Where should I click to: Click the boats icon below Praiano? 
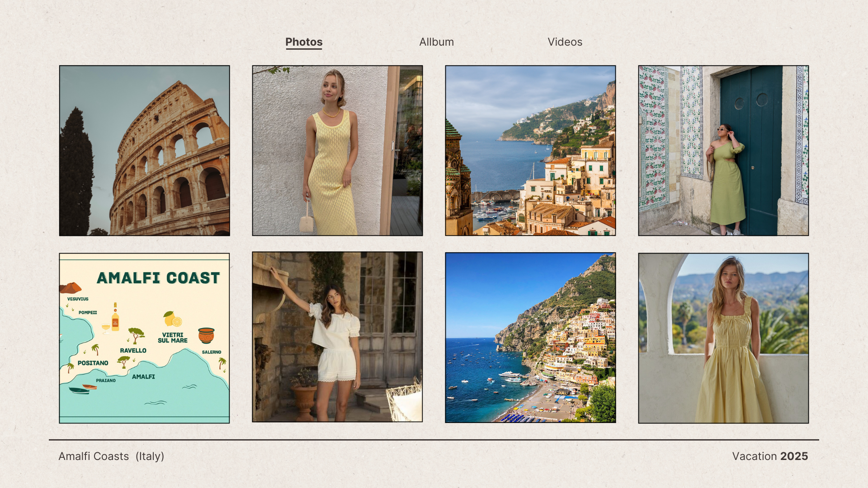coord(82,389)
